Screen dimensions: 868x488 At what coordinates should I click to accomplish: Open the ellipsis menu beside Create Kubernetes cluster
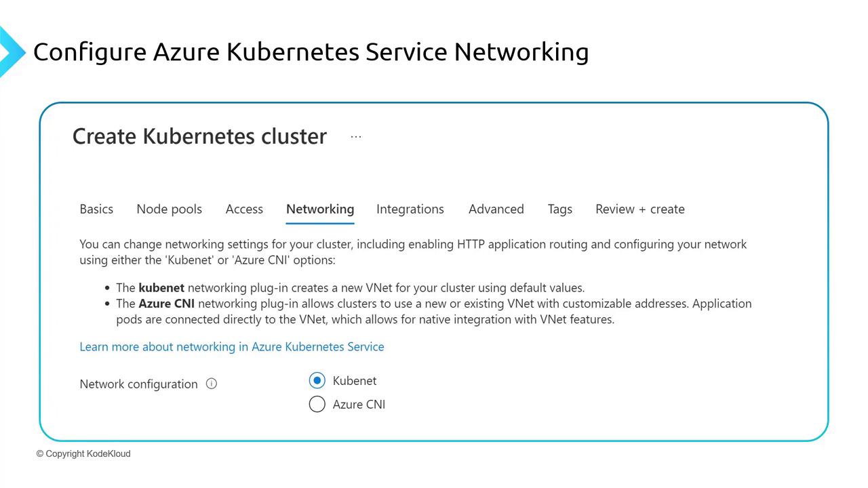click(x=356, y=136)
